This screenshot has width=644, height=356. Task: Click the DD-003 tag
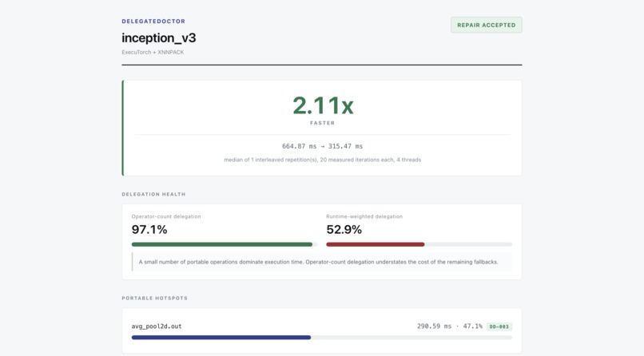499,327
